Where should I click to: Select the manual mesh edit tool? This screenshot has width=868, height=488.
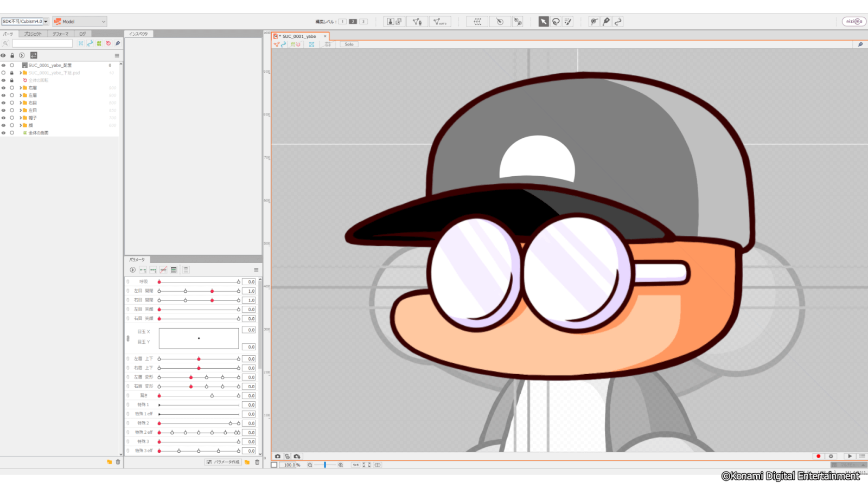pyautogui.click(x=417, y=22)
